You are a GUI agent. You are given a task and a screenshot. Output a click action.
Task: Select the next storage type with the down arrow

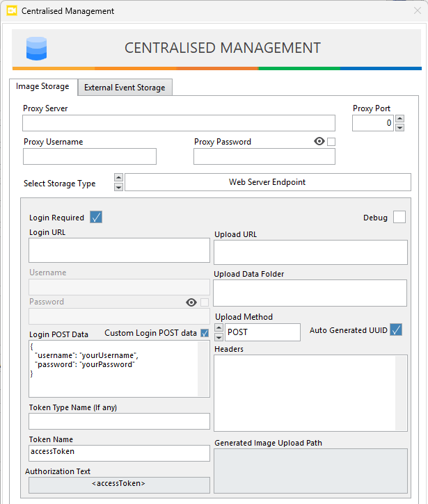[118, 186]
